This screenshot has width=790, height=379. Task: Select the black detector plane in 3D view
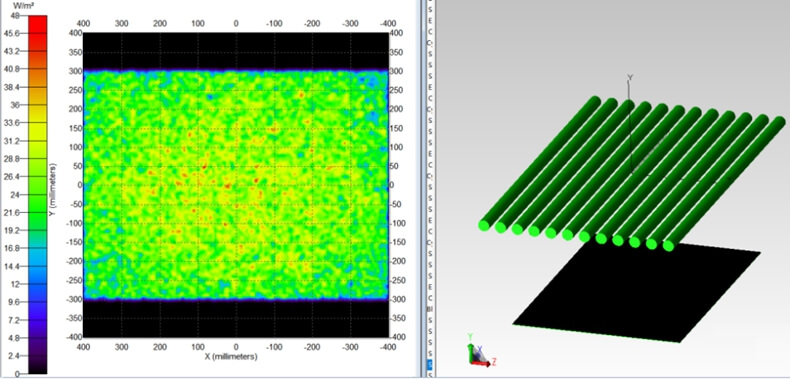[637, 291]
